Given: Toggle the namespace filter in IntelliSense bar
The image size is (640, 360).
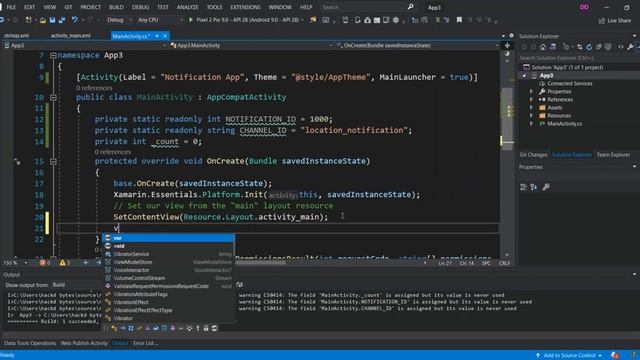Looking at the screenshot, I should click(x=106, y=328).
